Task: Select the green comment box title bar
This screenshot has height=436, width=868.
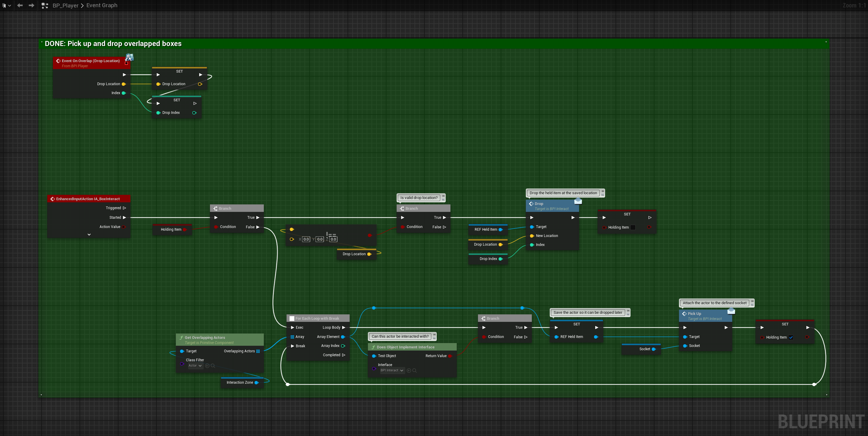Action: point(404,43)
